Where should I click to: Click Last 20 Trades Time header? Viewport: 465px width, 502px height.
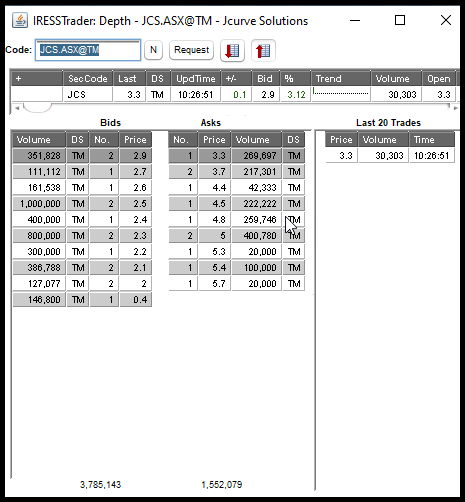pos(432,139)
